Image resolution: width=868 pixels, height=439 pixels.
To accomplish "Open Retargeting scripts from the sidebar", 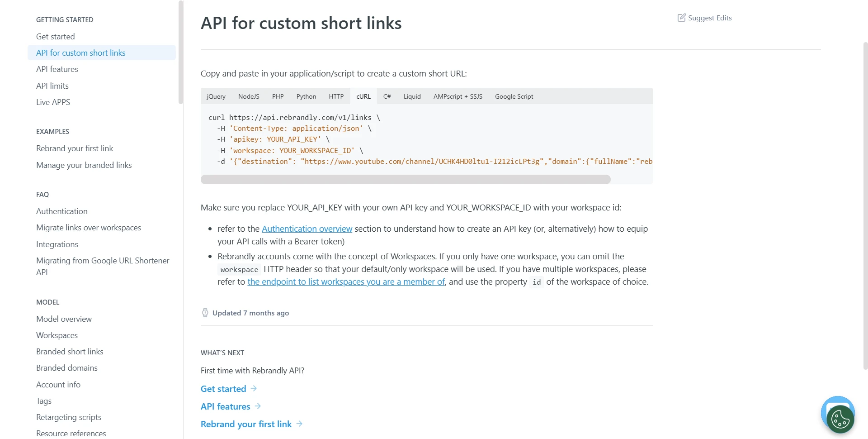I will tap(69, 417).
